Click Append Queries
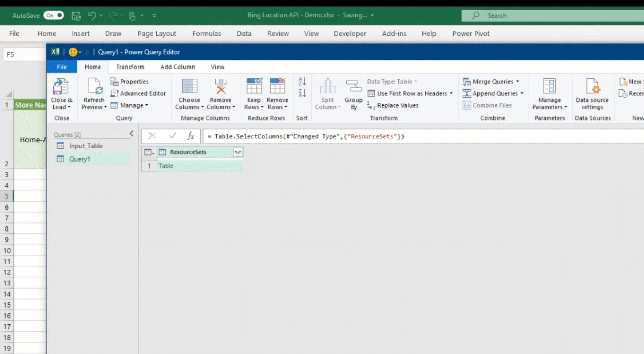644x354 pixels. click(490, 93)
